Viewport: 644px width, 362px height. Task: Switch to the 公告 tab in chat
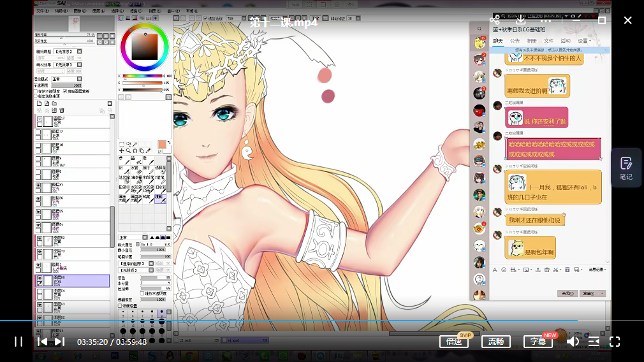point(515,41)
